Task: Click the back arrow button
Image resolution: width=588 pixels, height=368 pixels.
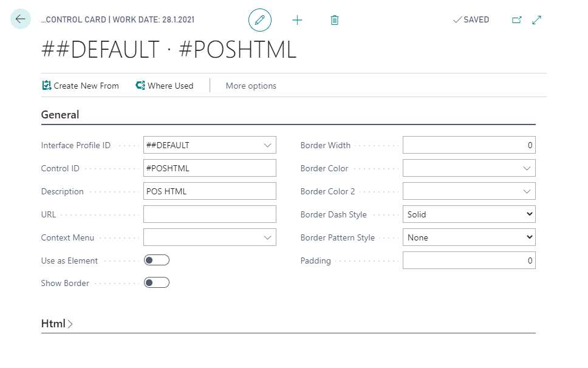Action: 21,19
